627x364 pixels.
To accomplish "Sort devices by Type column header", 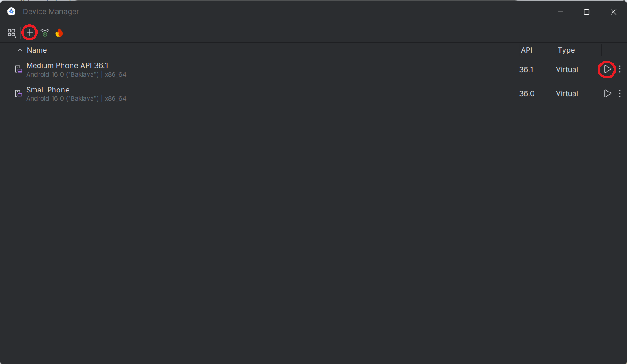I will tap(566, 50).
